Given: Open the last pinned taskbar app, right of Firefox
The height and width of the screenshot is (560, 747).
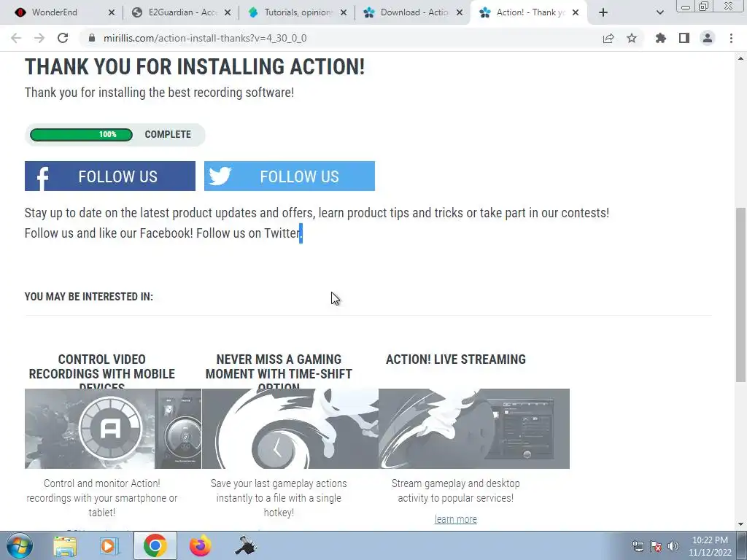Looking at the screenshot, I should click(245, 545).
